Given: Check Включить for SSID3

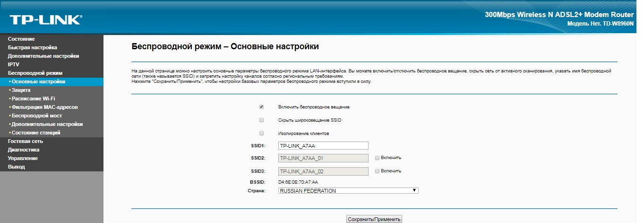Looking at the screenshot, I should pos(377,171).
